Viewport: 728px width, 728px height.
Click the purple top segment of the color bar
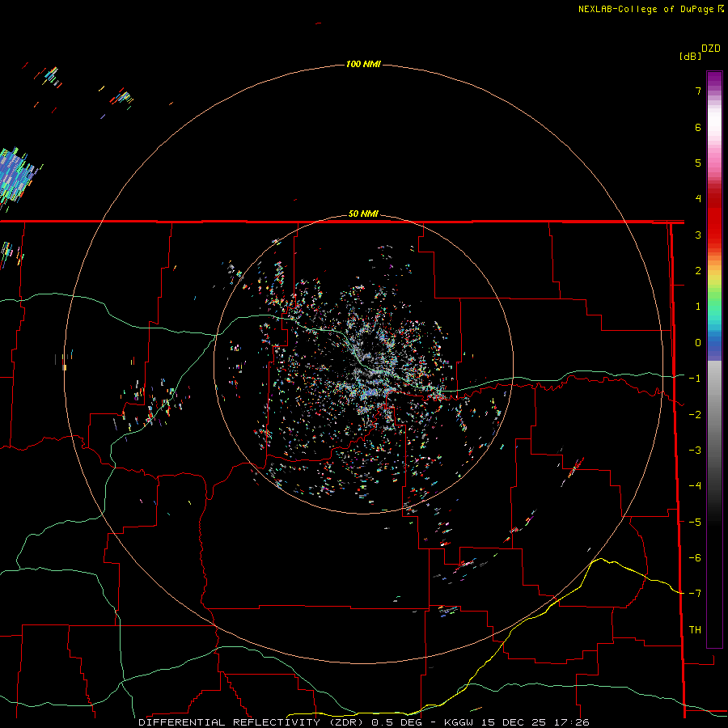[x=714, y=80]
